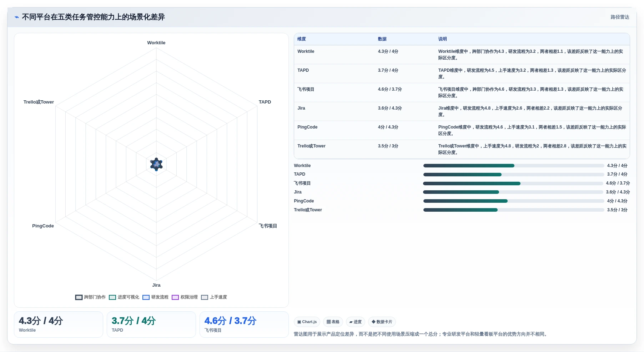
Task: Click the TAPD axis label on radar
Action: 265,102
